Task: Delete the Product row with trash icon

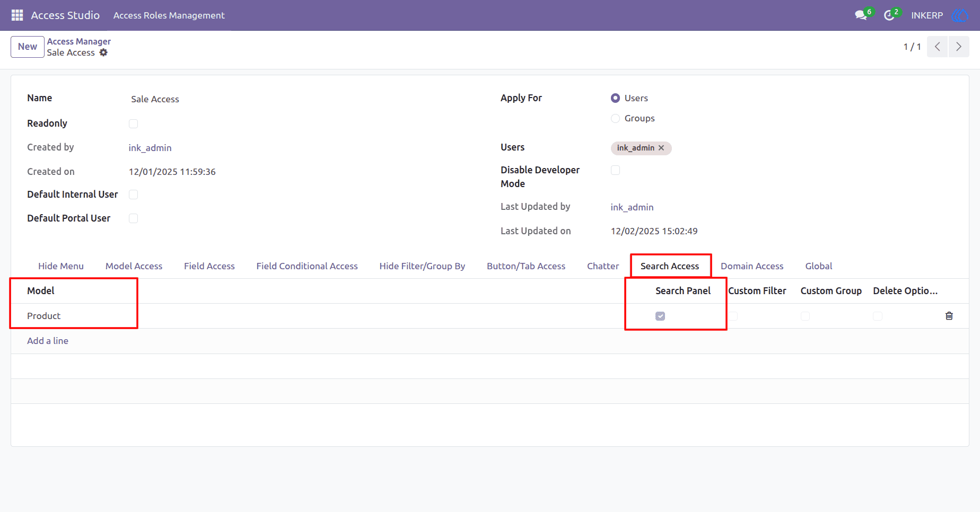Action: point(949,316)
